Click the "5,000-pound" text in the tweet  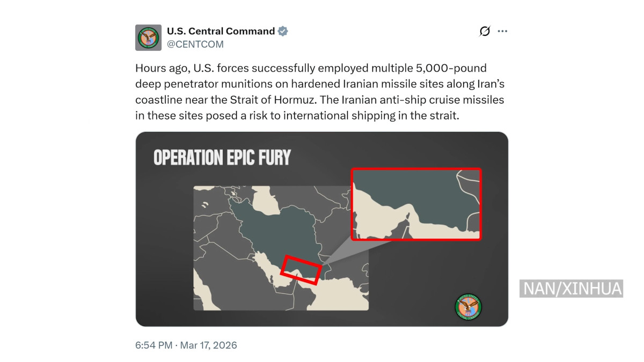455,69
